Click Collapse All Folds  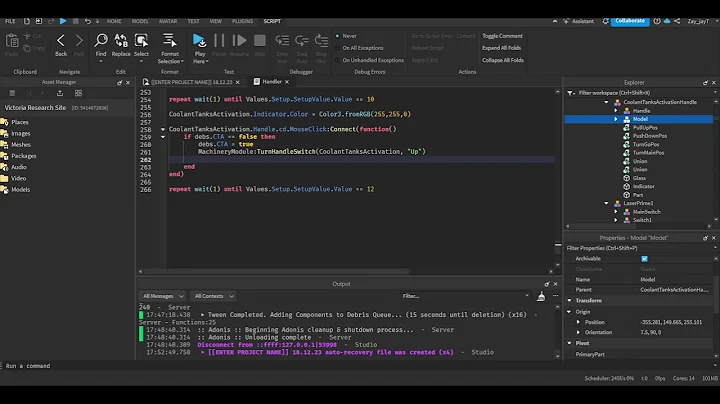(503, 60)
